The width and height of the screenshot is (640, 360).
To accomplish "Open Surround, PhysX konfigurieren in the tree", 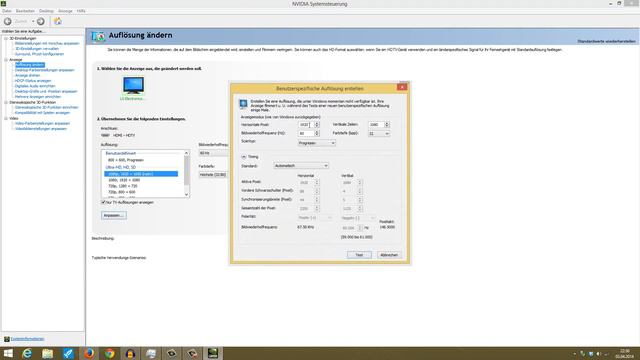I will click(39, 54).
